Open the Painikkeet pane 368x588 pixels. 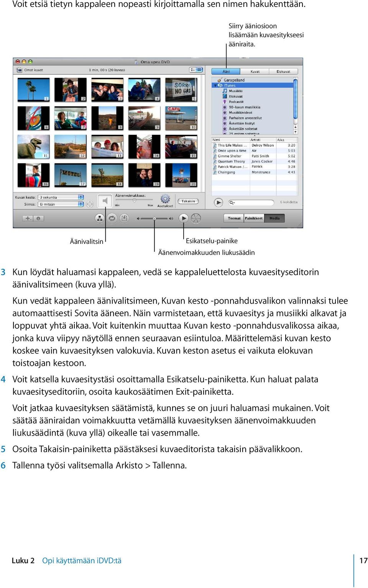(x=254, y=218)
